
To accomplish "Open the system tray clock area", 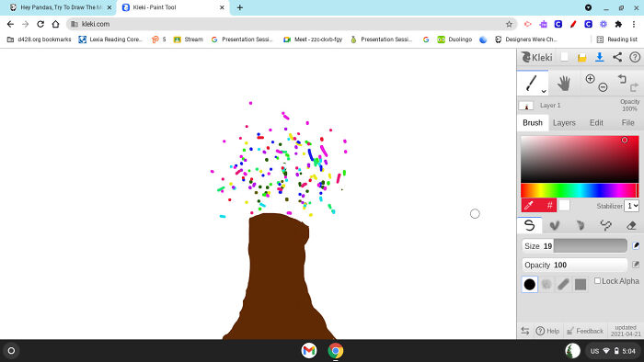I will pos(614,351).
